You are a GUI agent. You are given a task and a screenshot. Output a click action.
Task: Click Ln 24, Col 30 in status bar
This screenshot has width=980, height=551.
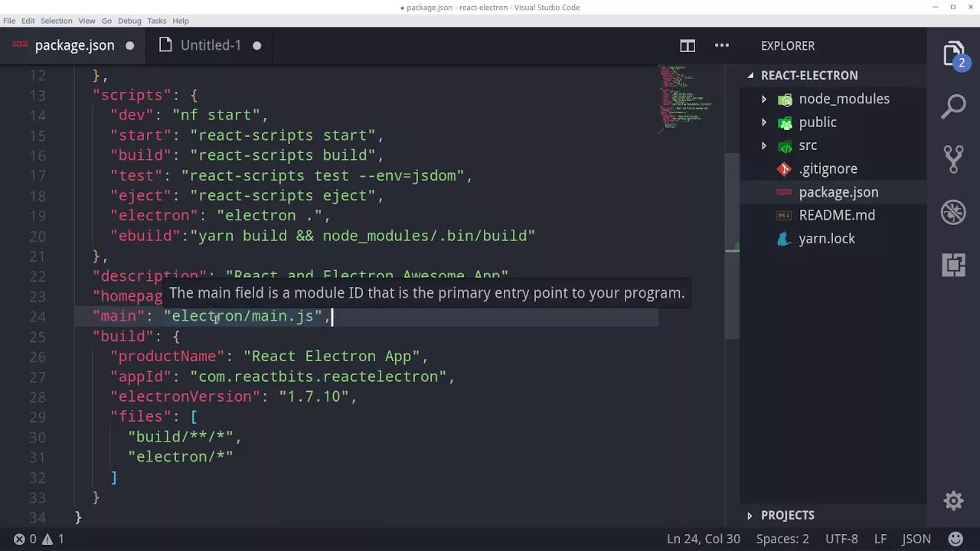704,539
